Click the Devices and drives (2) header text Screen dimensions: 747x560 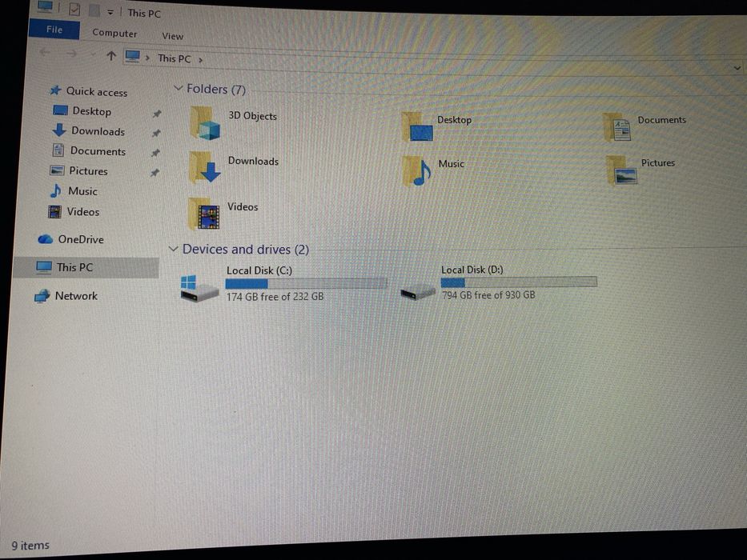pos(246,249)
